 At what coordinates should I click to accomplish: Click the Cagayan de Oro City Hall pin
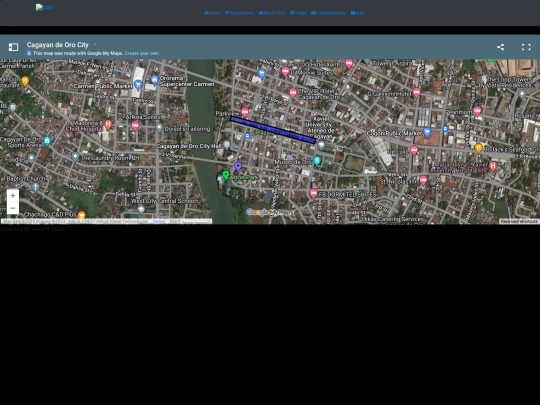tap(227, 144)
